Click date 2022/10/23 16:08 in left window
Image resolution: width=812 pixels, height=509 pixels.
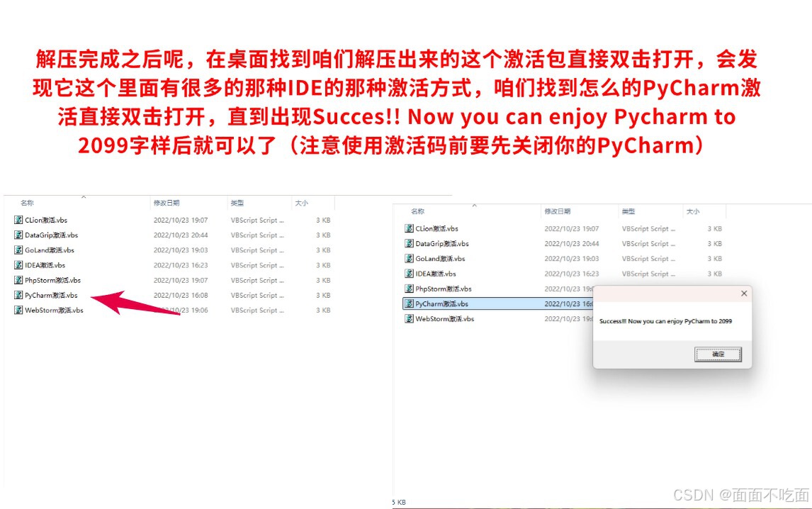click(181, 295)
